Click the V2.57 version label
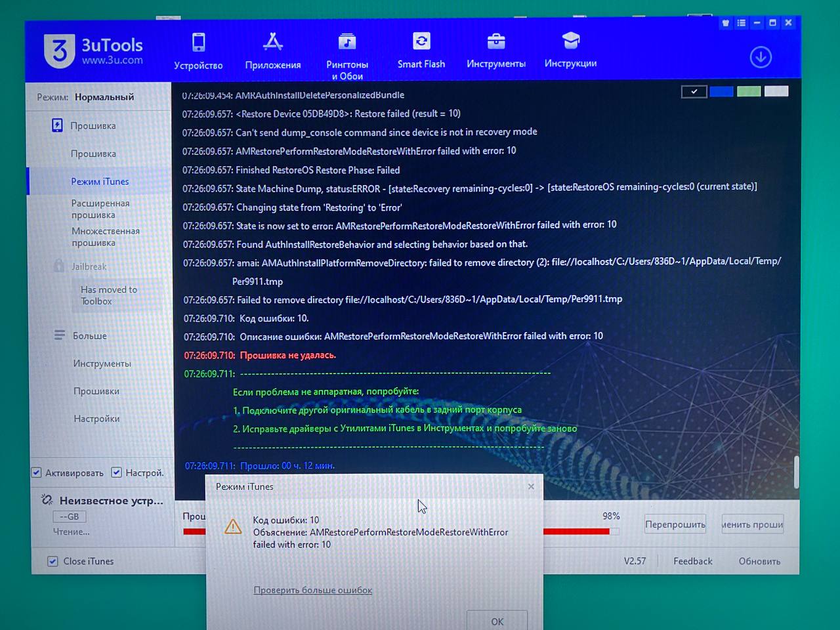Viewport: 840px width, 630px height. click(x=635, y=561)
